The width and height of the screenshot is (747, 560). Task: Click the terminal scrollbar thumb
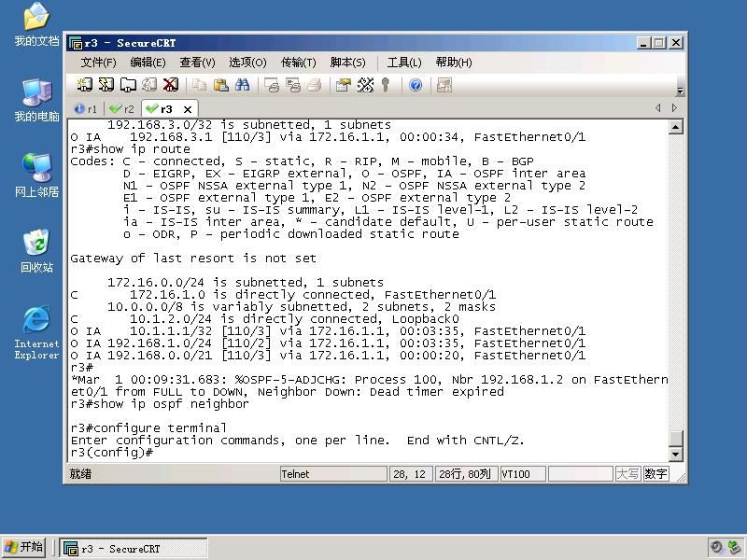pyautogui.click(x=676, y=438)
